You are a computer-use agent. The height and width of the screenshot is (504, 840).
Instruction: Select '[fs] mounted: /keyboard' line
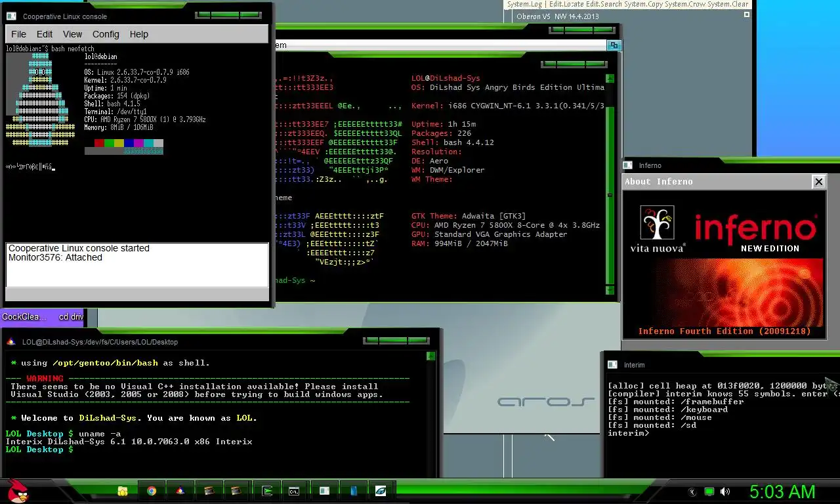667,409
